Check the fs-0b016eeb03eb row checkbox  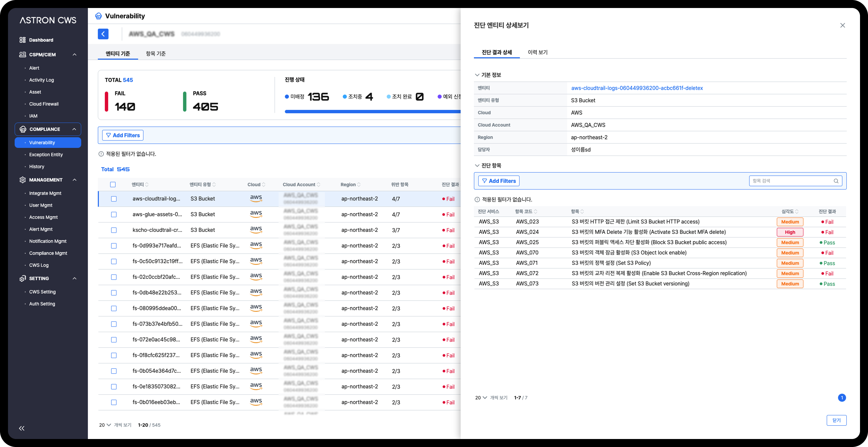(114, 402)
